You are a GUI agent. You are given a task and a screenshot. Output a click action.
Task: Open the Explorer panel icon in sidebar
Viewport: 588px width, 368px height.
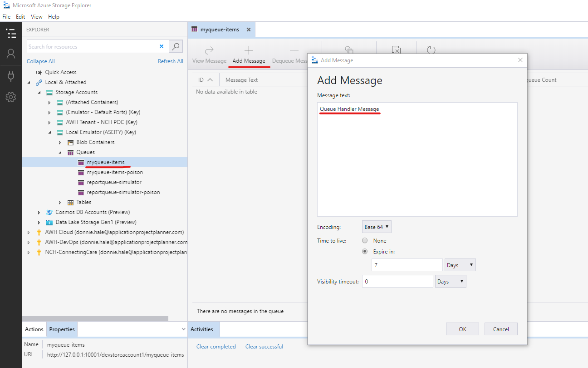pyautogui.click(x=11, y=33)
